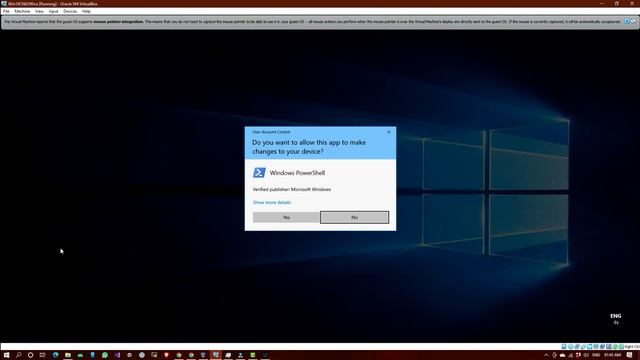The height and width of the screenshot is (360, 640).
Task: Open the VirtualBox Input menu
Action: (x=53, y=11)
